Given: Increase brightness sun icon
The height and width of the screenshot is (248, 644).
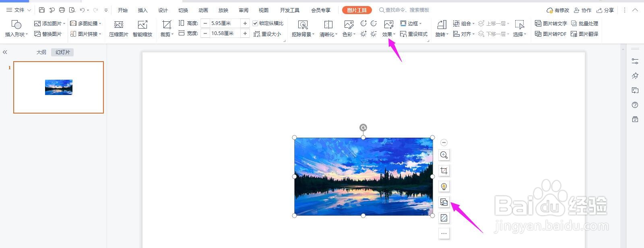Looking at the screenshot, I should coord(363,34).
